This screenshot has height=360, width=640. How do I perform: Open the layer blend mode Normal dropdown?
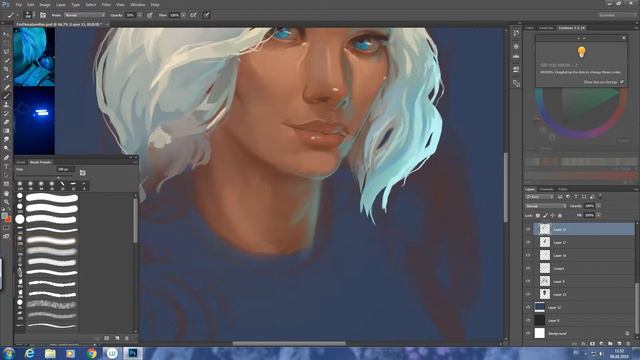[x=546, y=206]
